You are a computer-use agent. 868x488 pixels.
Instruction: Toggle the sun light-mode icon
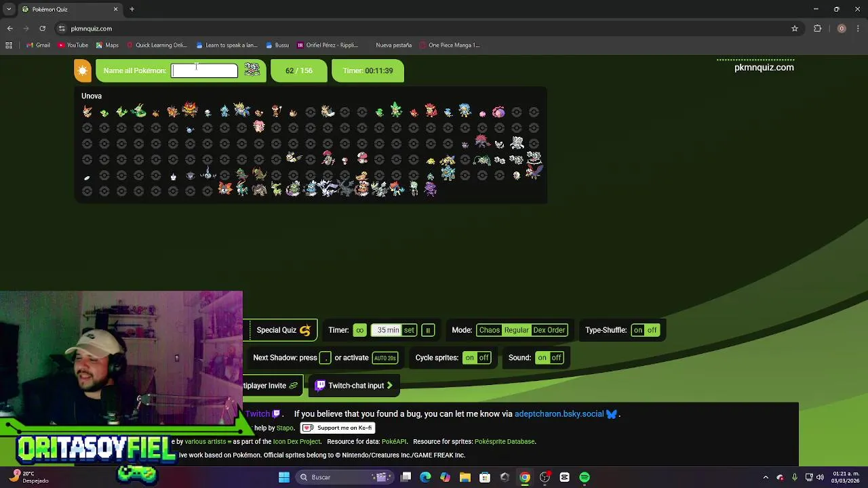tap(83, 70)
